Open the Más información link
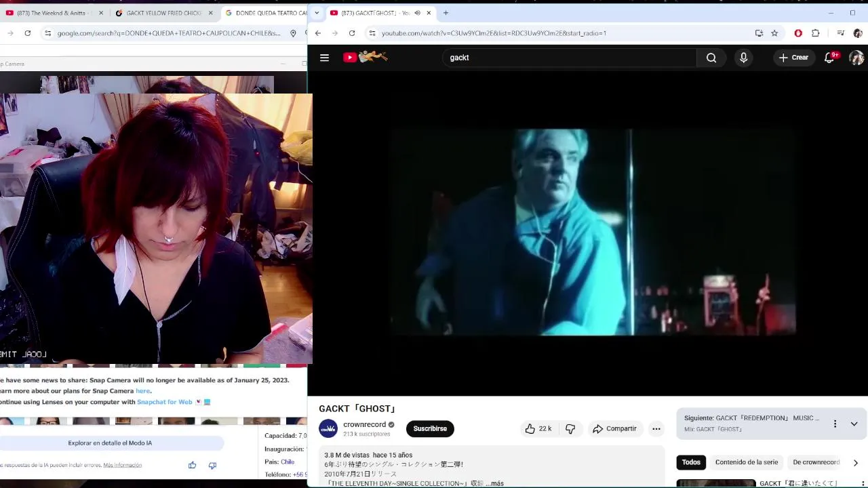The width and height of the screenshot is (868, 488). [x=123, y=465]
